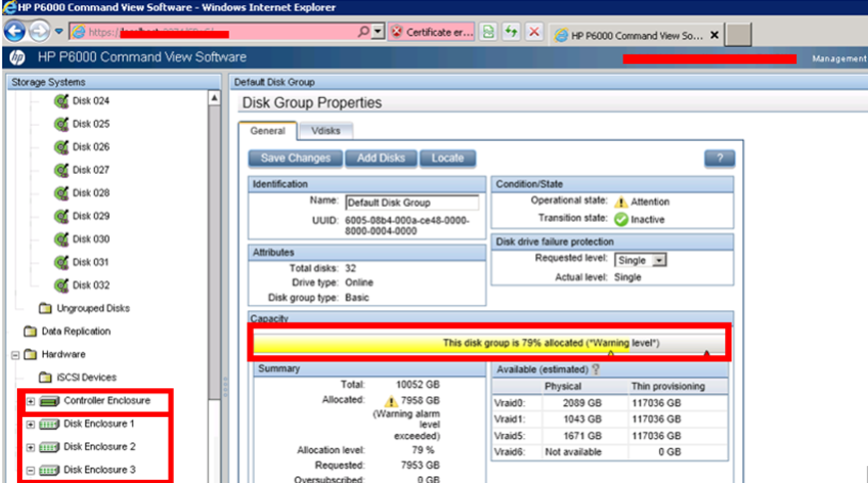Screen dimensions: 868x483
Task: Select Data Replication in the tree
Action: [x=76, y=331]
